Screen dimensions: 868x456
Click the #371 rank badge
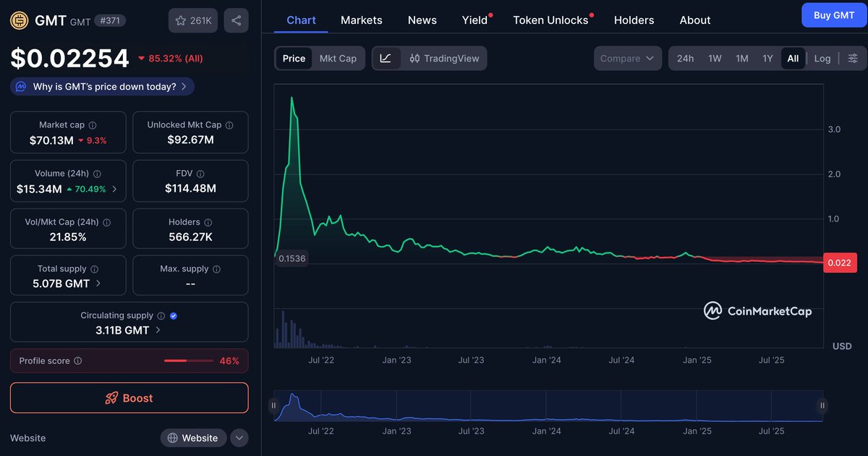point(110,21)
